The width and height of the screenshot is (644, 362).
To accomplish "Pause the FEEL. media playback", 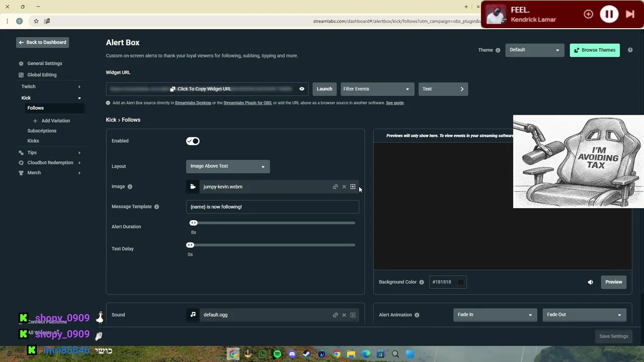I will coord(609,14).
